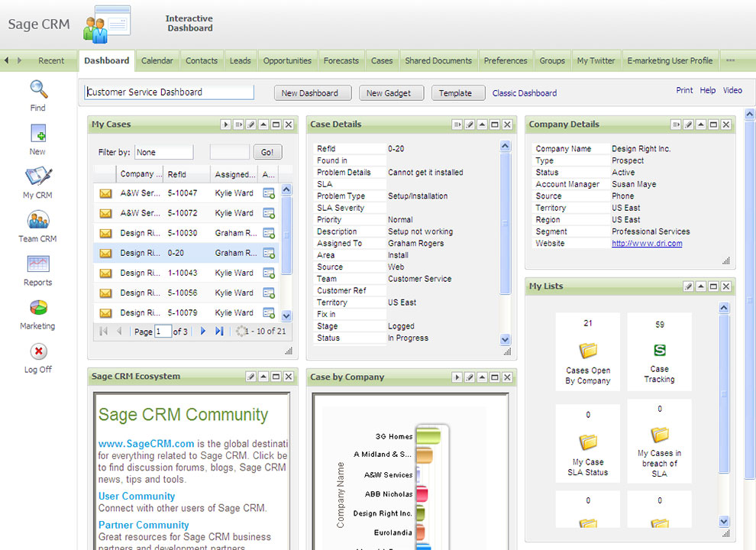Viewport: 756px width, 550px height.
Task: Open mail icon for case 0-20
Action: coord(105,254)
